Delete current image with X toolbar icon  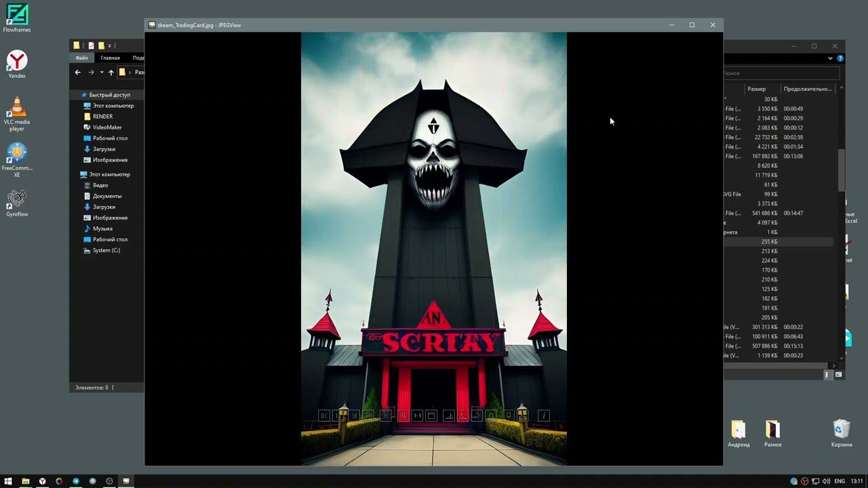pos(387,415)
